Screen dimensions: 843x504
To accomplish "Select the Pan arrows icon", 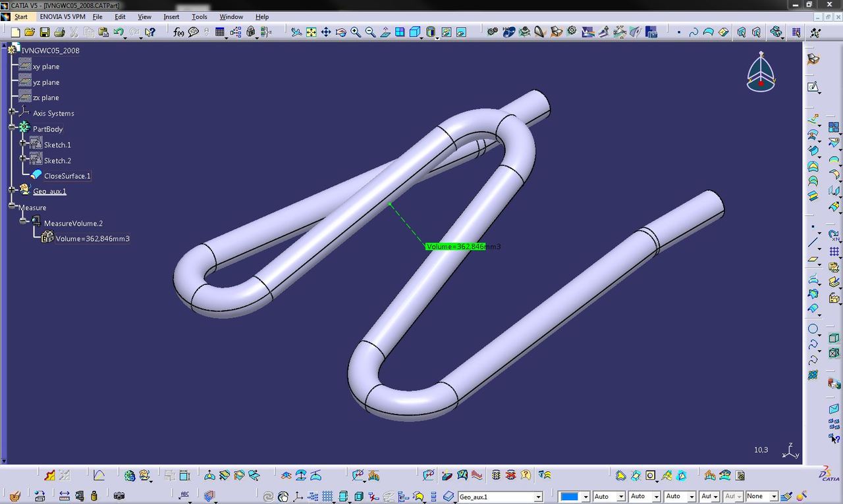I will click(326, 32).
